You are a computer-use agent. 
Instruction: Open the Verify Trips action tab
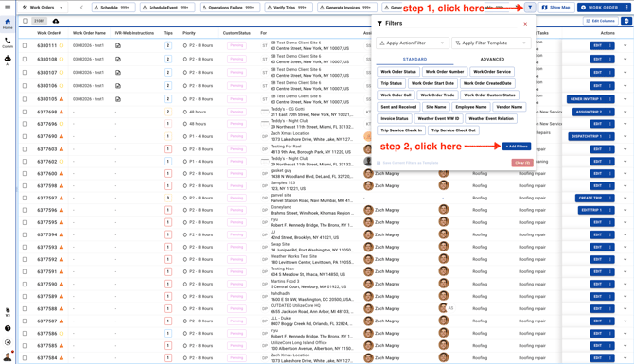click(x=289, y=8)
